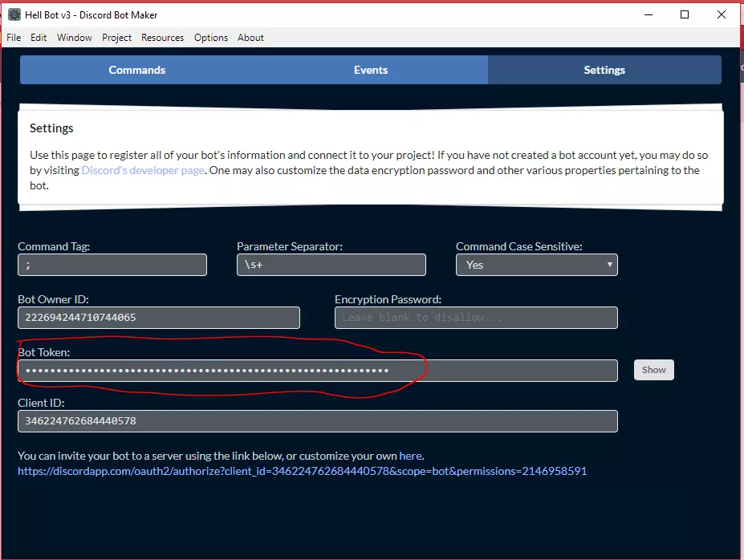Open the Resources menu
This screenshot has height=560, width=744.
[162, 38]
